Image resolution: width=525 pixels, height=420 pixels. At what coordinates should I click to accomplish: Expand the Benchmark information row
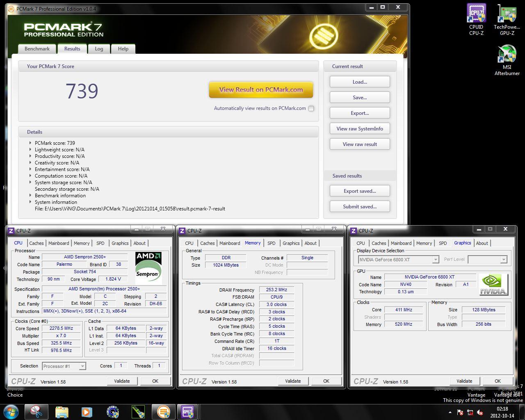point(30,196)
